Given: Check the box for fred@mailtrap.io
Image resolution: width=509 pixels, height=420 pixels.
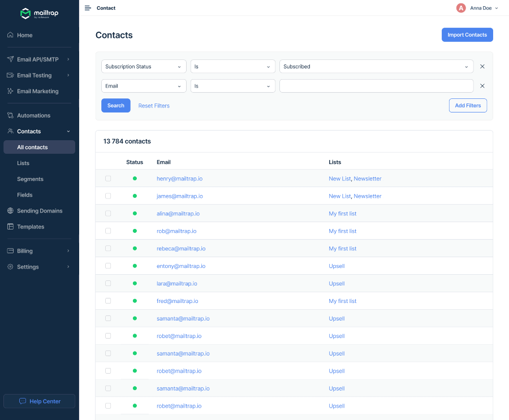Looking at the screenshot, I should (108, 301).
